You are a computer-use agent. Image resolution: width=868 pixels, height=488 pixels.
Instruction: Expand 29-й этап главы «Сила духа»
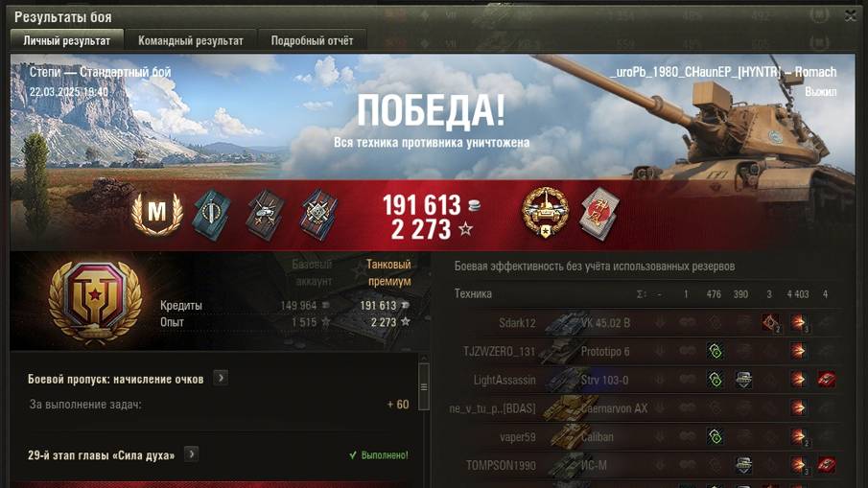point(191,454)
